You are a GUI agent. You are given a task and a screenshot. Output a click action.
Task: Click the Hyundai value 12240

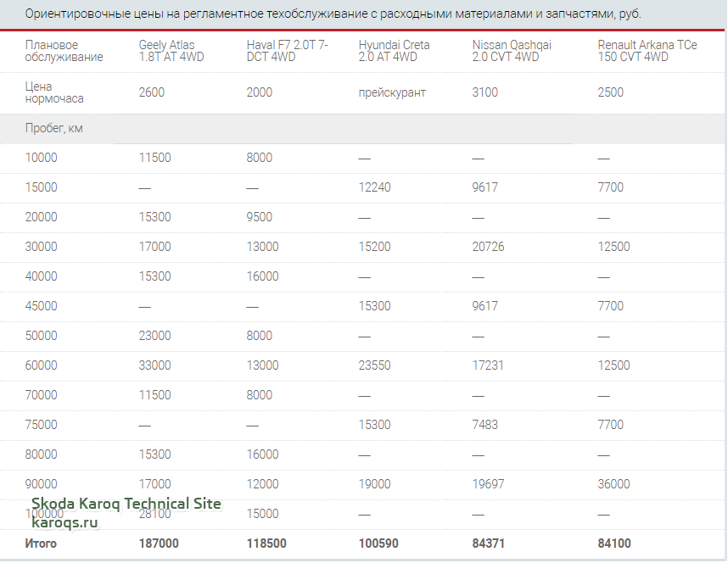pyautogui.click(x=375, y=187)
